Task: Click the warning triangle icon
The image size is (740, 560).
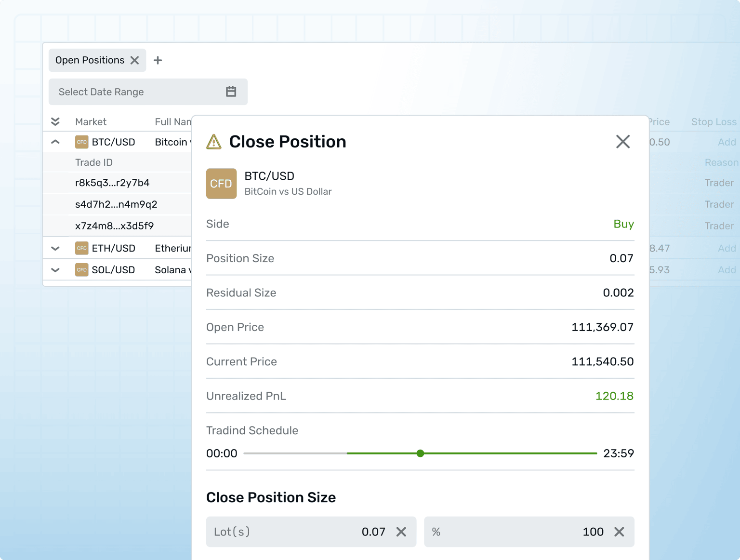Action: (x=214, y=142)
